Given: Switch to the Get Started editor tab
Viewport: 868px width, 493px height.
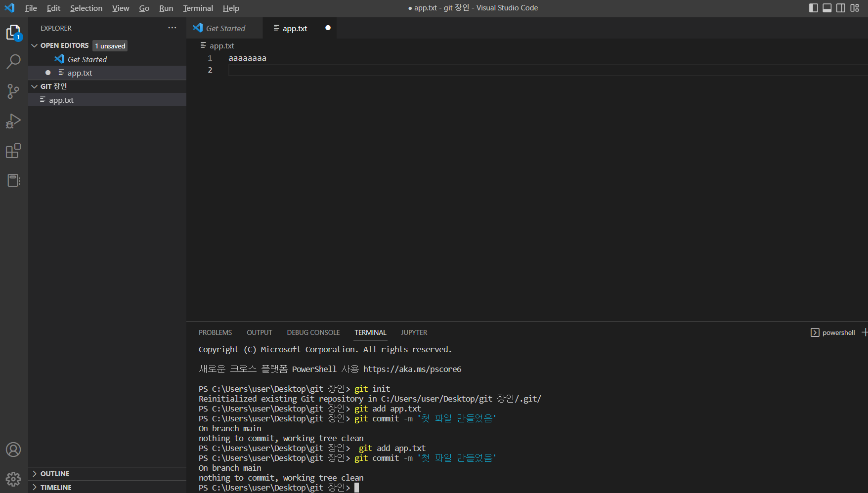Looking at the screenshot, I should click(225, 28).
